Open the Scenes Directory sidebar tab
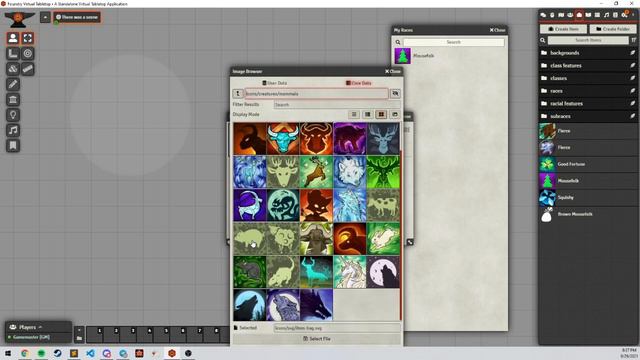This screenshot has height=360, width=640. pyautogui.click(x=561, y=15)
